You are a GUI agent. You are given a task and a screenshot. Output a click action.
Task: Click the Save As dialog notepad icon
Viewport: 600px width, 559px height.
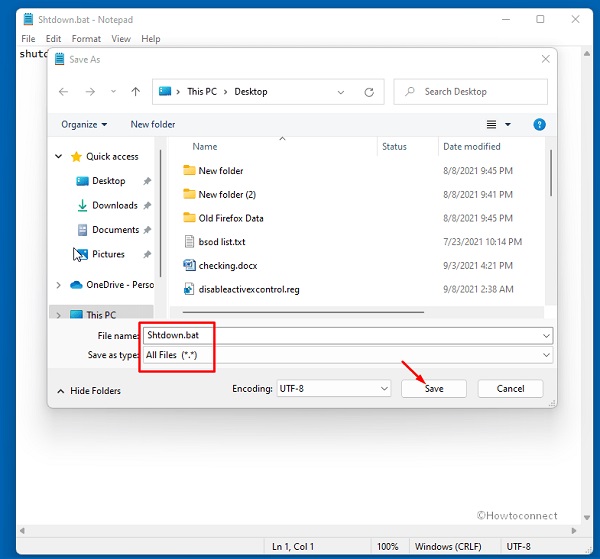click(59, 59)
